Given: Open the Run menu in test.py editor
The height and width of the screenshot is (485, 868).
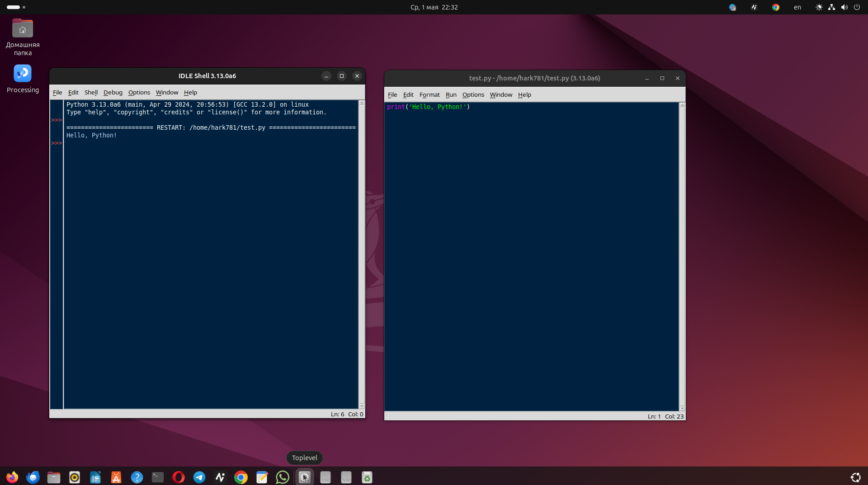Looking at the screenshot, I should coord(451,94).
